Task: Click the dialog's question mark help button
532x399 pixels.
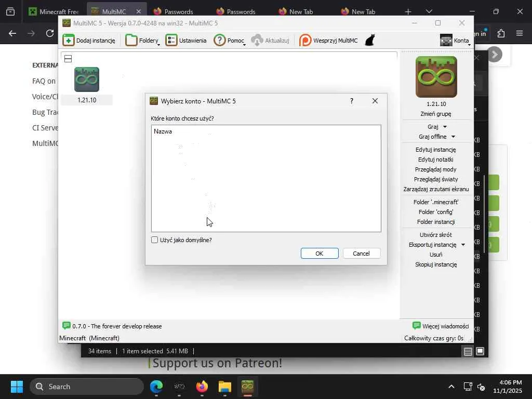Action: [352, 101]
